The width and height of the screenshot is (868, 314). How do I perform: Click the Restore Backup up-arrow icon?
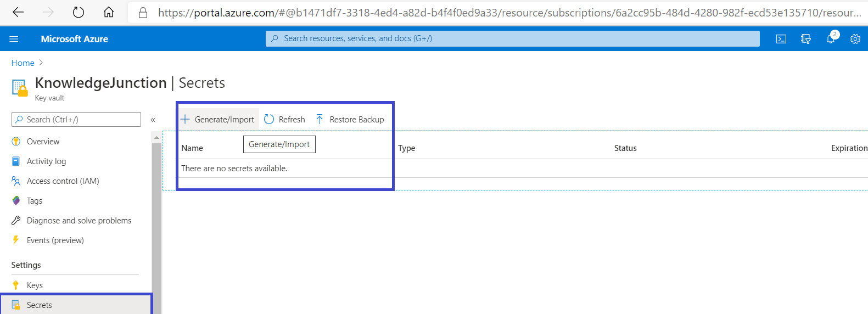[320, 119]
